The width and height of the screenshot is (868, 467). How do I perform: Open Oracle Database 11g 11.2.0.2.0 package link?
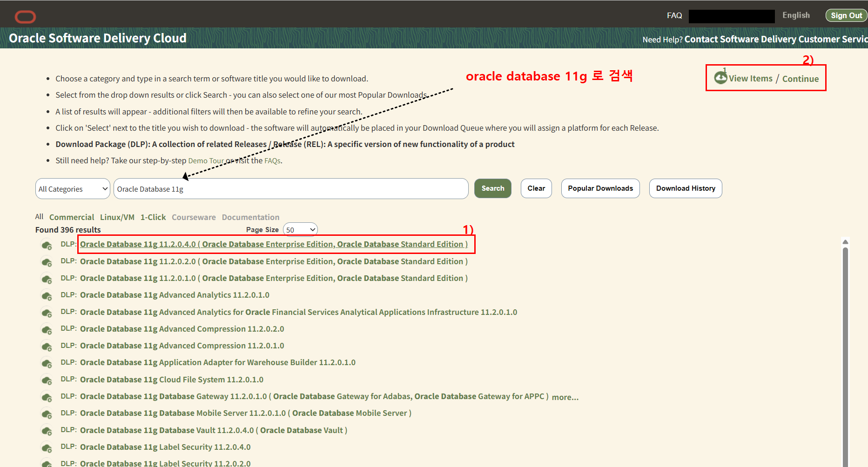click(x=274, y=261)
